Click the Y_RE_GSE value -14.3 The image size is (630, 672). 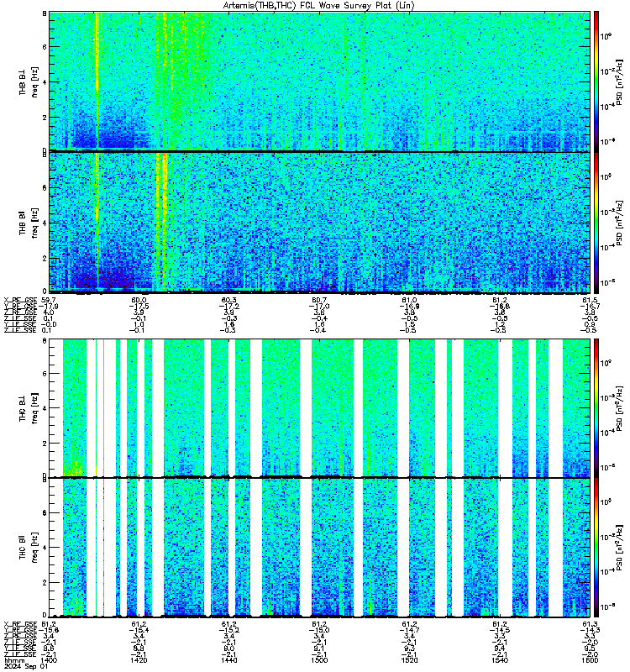point(590,630)
